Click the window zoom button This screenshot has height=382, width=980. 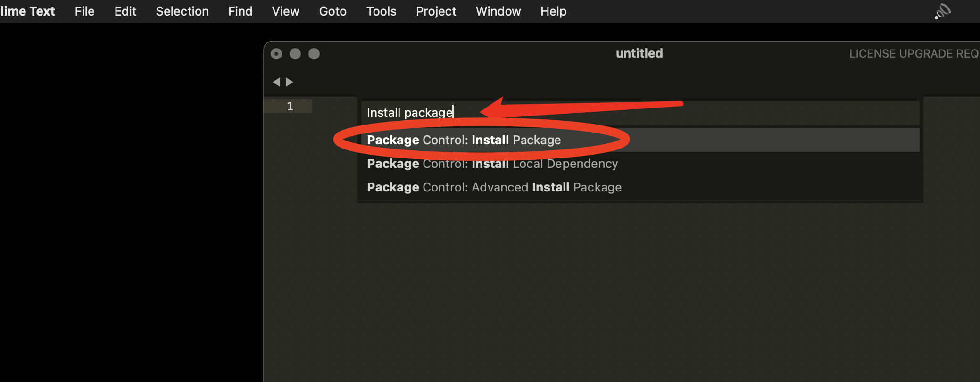(314, 54)
